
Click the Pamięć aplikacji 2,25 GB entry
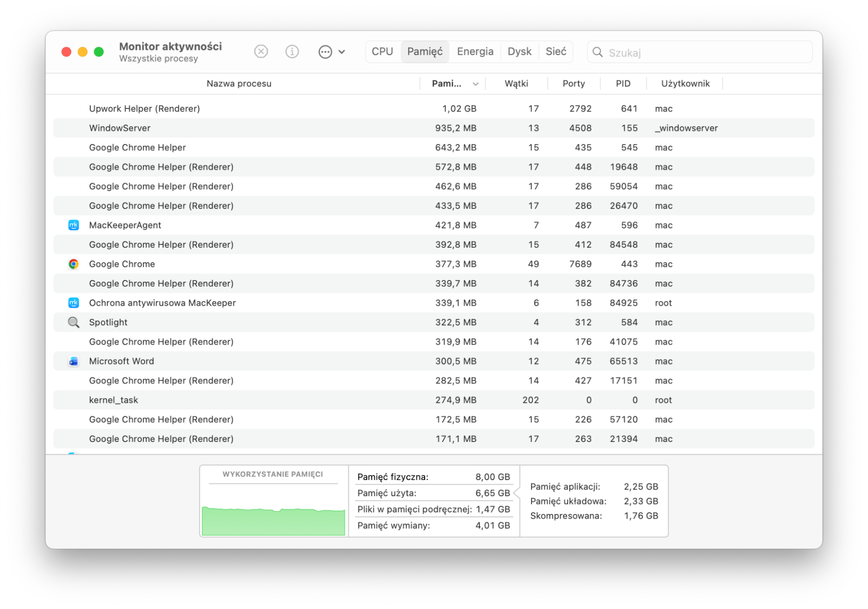[x=594, y=487]
